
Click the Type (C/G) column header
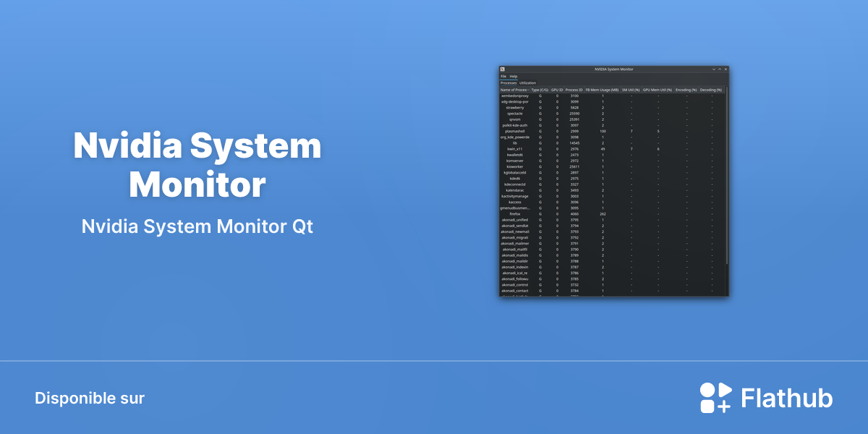(x=540, y=90)
